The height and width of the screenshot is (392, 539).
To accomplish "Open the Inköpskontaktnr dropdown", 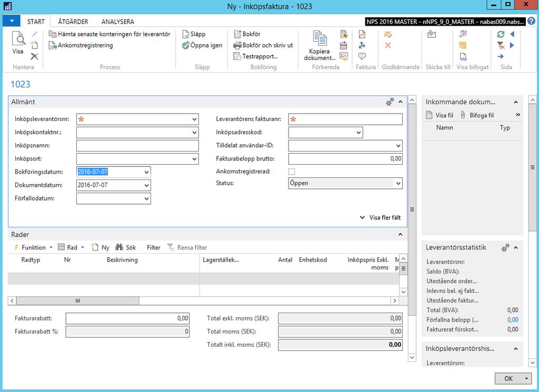I will 195,133.
